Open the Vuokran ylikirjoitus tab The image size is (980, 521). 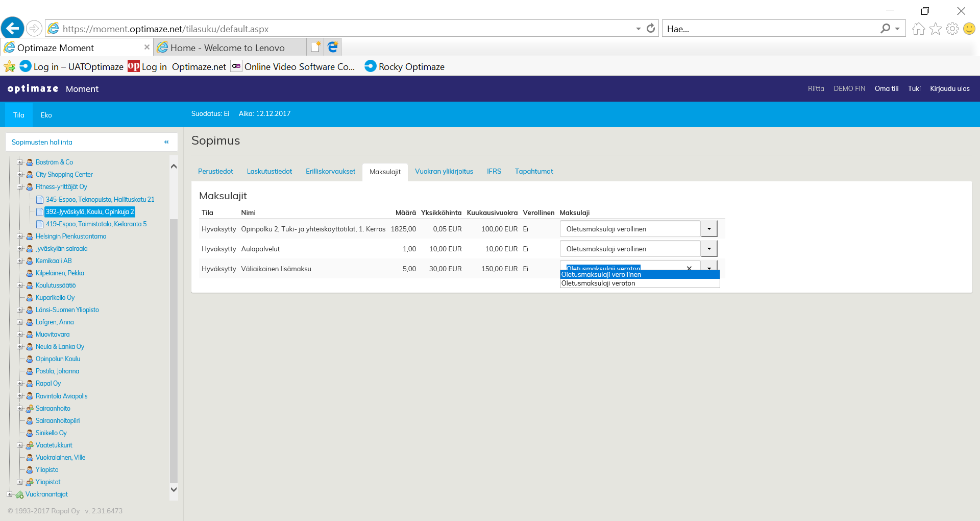[444, 172]
